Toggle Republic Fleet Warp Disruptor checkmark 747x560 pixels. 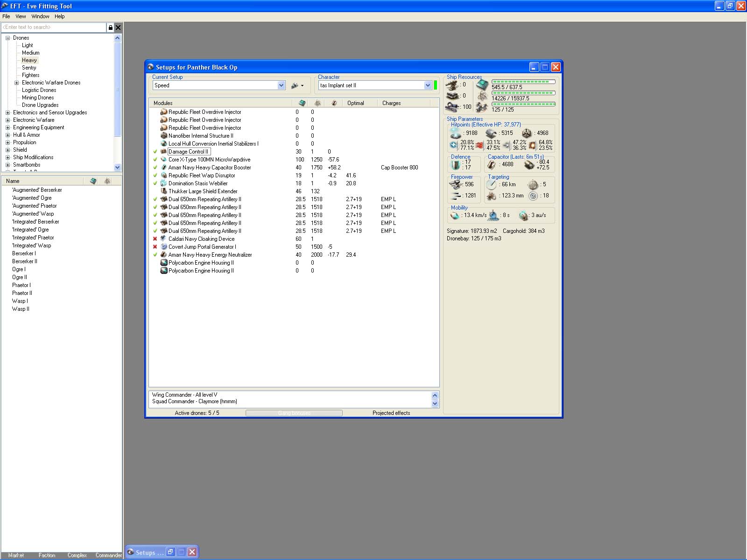pyautogui.click(x=155, y=175)
